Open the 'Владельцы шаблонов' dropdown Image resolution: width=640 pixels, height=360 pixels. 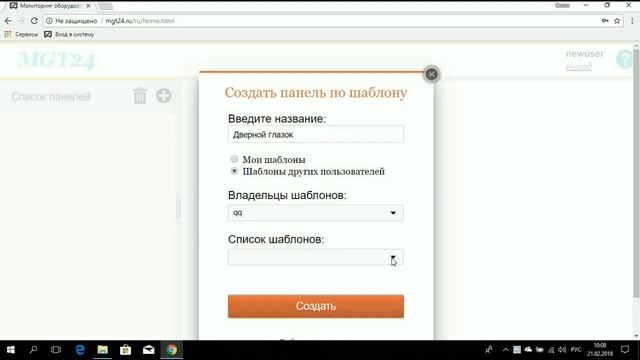316,213
